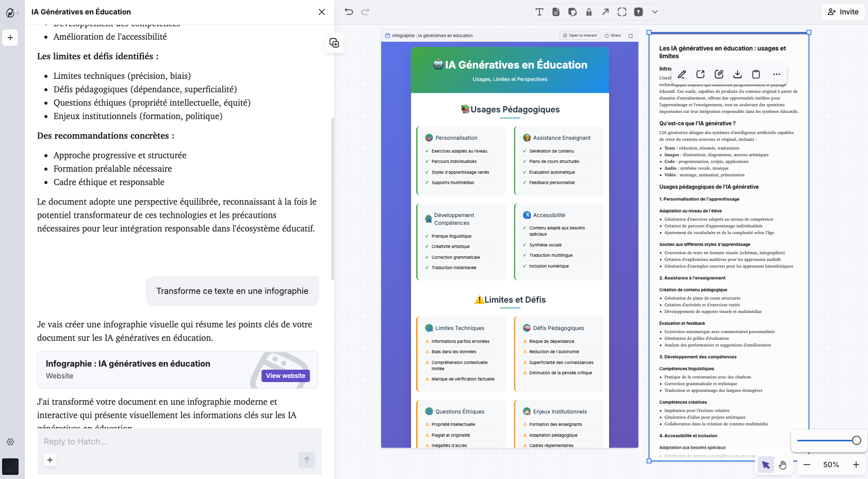
Task: Click the zoom slider handle
Action: (x=856, y=440)
